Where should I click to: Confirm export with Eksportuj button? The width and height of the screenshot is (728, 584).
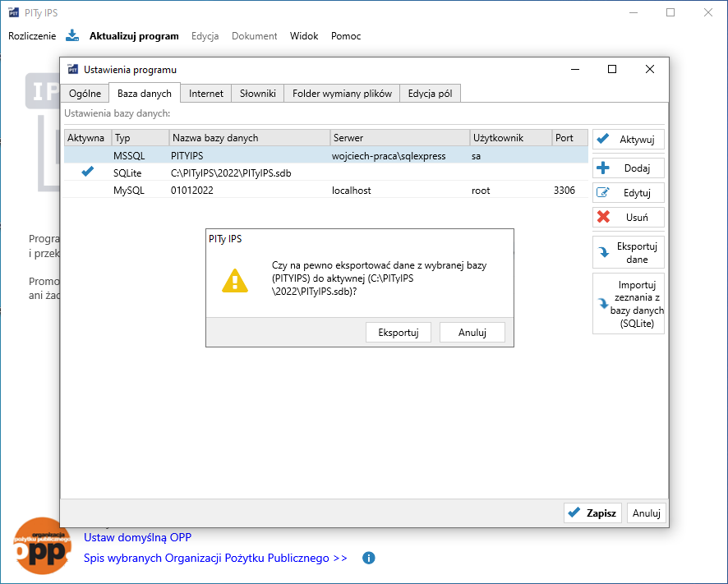(399, 333)
